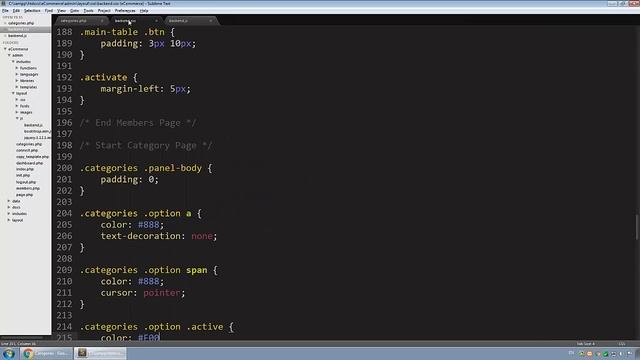Open logout.php in the sidebar
This screenshot has height=360, width=640.
[x=26, y=182]
